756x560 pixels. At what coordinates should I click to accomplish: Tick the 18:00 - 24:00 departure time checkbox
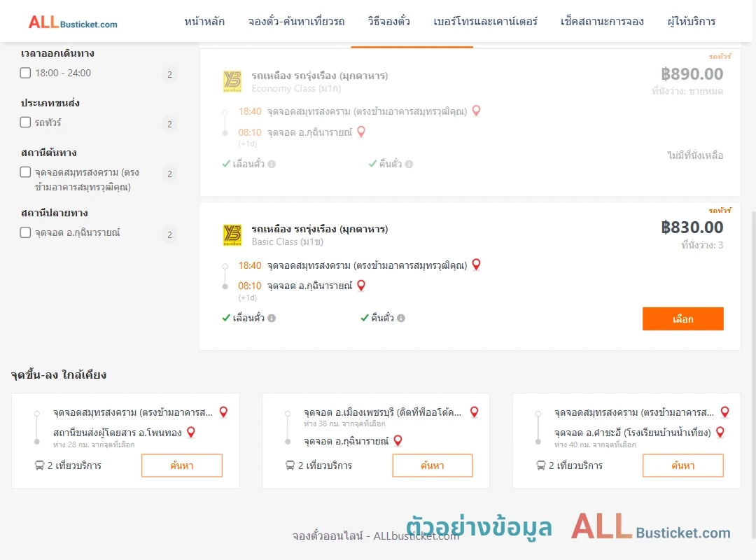pyautogui.click(x=26, y=73)
